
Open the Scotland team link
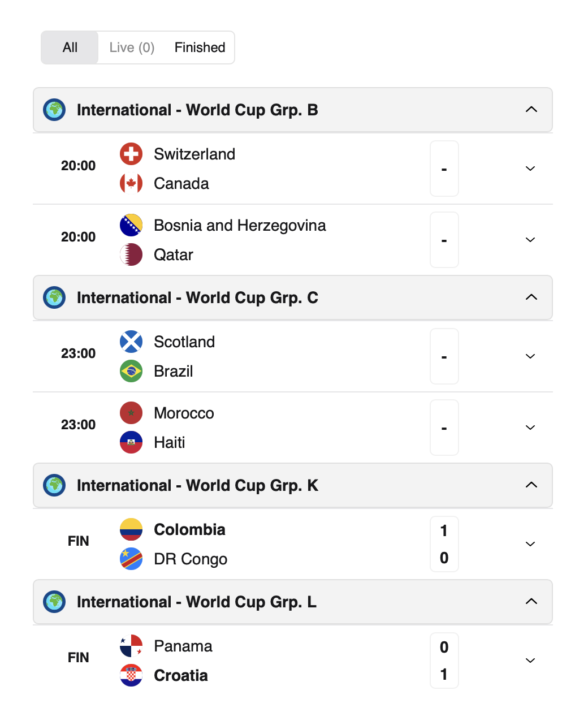184,342
